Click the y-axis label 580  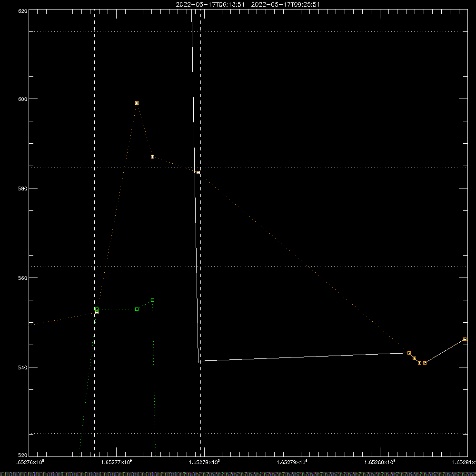click(x=23, y=188)
